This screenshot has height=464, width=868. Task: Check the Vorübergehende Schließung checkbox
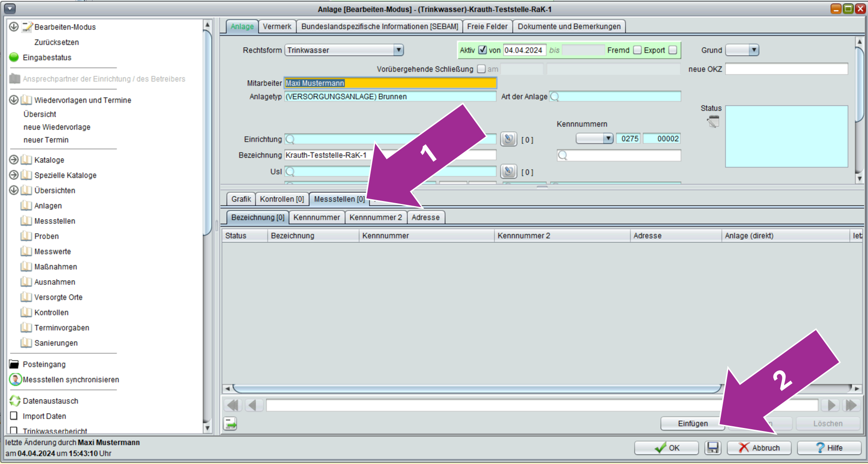(481, 69)
